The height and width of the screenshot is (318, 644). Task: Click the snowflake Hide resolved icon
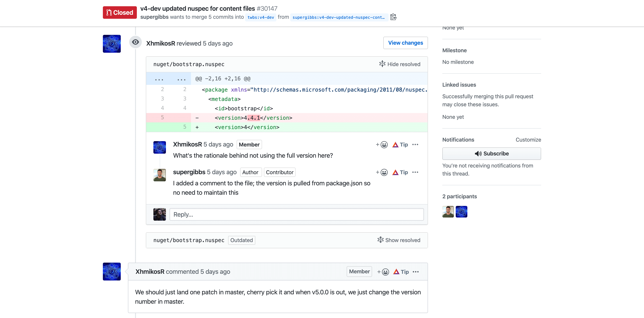381,64
